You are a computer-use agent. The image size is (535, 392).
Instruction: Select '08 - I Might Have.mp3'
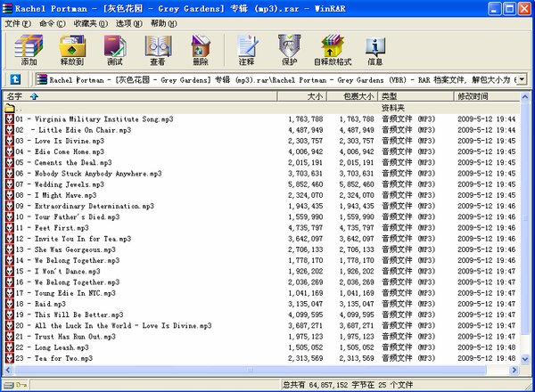click(x=56, y=195)
